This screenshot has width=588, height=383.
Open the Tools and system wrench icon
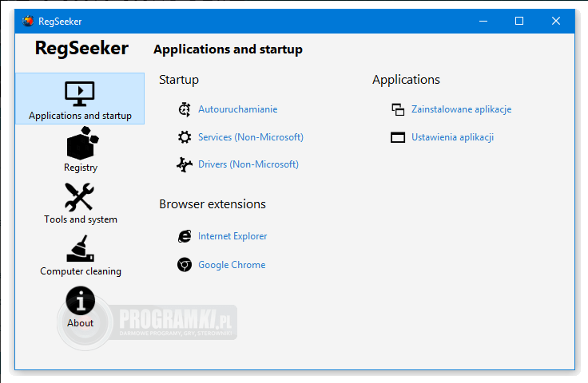(x=79, y=197)
